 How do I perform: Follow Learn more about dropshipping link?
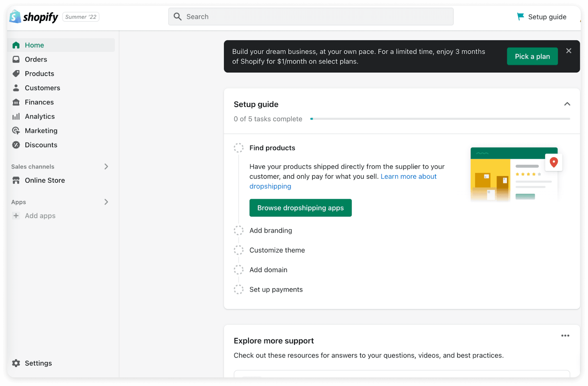pyautogui.click(x=408, y=177)
